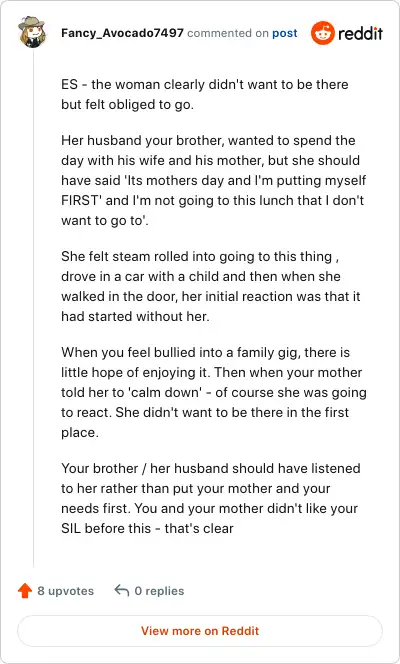Click the quoted phrase 'calm down'

(x=166, y=392)
